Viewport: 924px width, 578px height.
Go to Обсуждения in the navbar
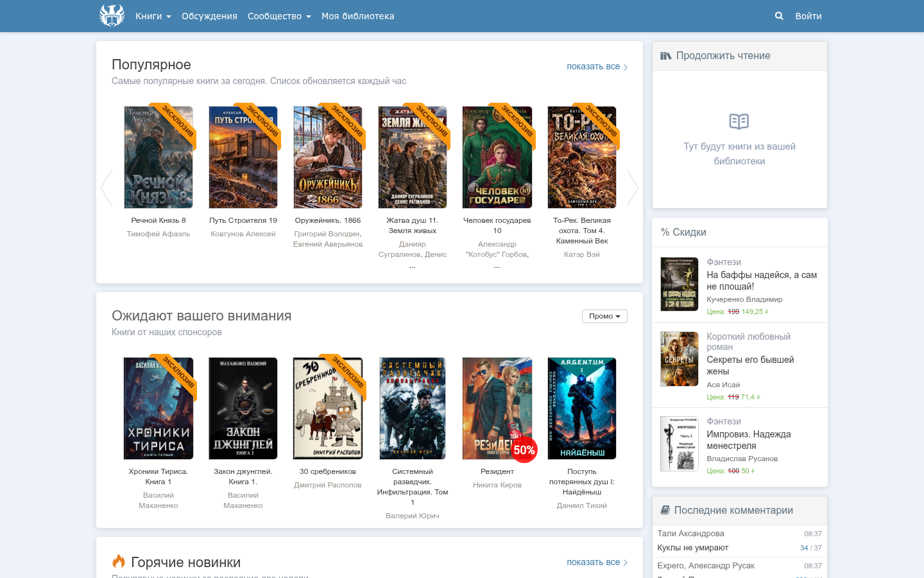[209, 16]
